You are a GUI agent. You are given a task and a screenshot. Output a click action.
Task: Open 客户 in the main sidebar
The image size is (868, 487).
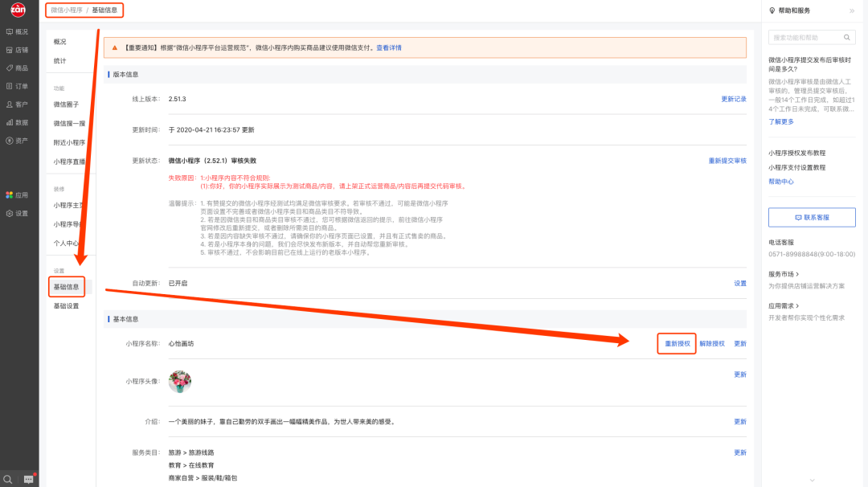17,104
